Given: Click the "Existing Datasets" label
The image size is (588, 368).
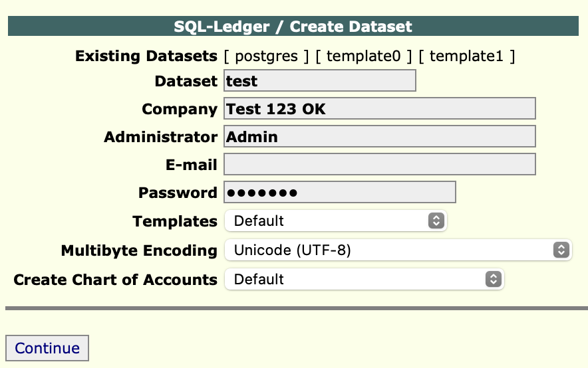Looking at the screenshot, I should click(x=146, y=56).
